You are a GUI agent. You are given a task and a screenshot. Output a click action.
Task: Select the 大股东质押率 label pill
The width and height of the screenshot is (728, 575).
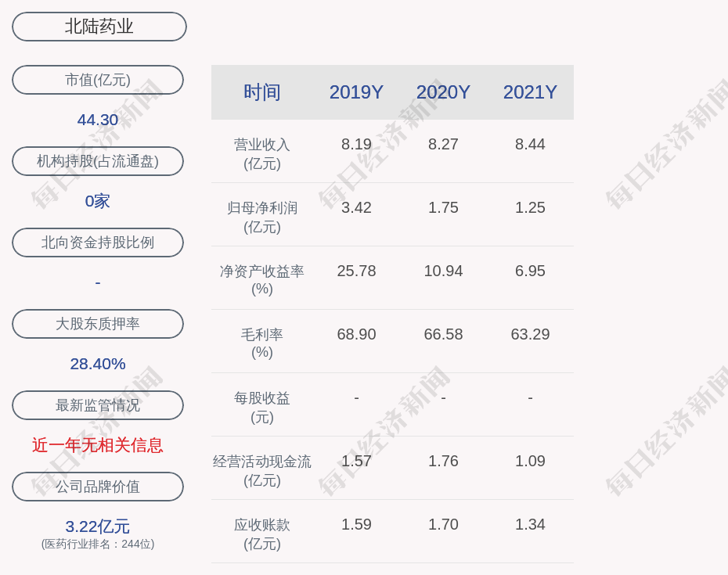98,324
